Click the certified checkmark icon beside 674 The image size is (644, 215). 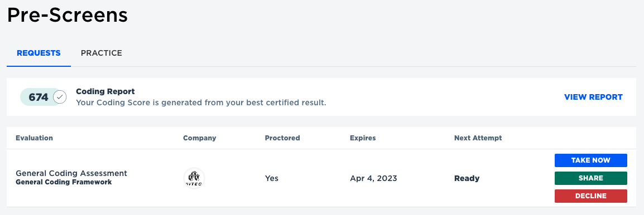pos(60,97)
